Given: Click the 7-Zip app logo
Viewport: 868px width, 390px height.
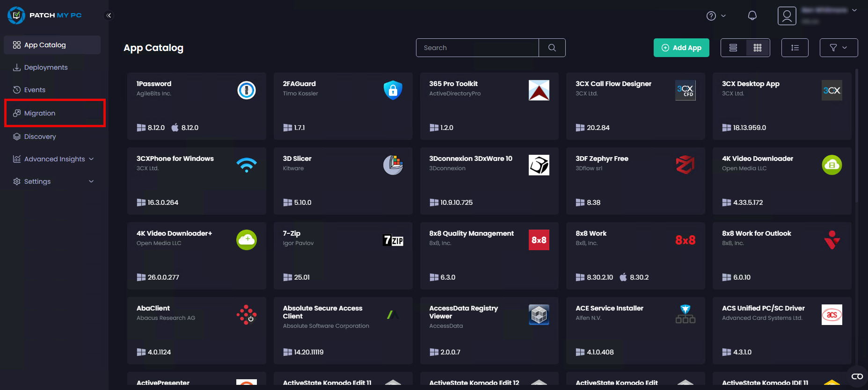Looking at the screenshot, I should coord(393,240).
